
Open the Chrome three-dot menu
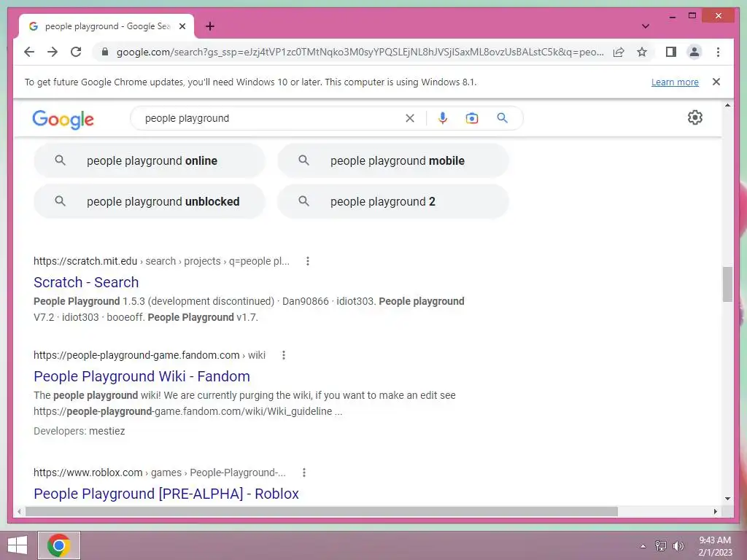coord(718,52)
